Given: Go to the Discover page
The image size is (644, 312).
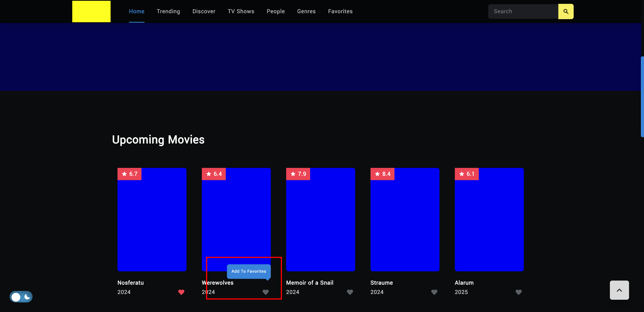Looking at the screenshot, I should pos(204,11).
